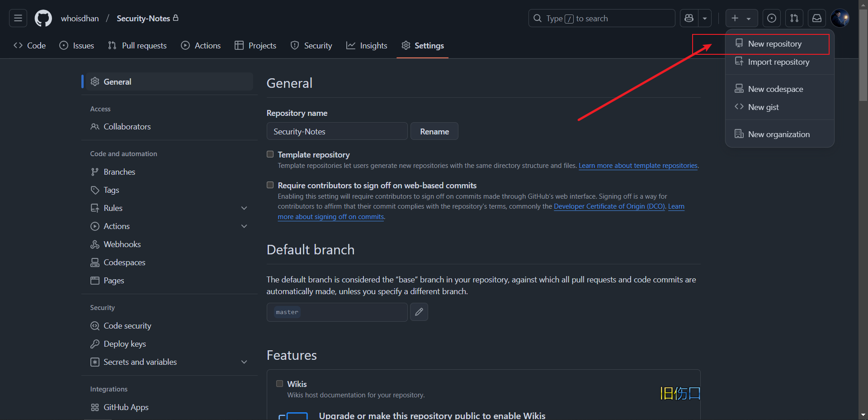The width and height of the screenshot is (868, 420).
Task: Open pull requests icon in header
Action: point(794,18)
